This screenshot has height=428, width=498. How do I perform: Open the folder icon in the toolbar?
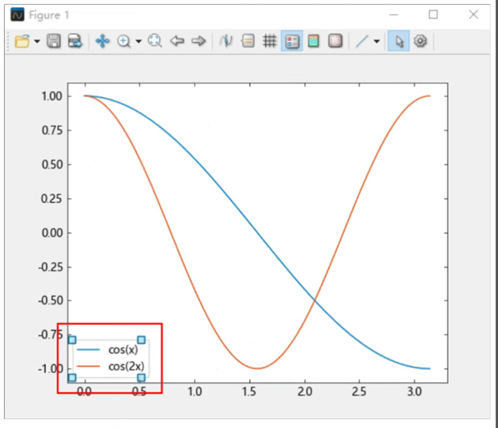[22, 41]
